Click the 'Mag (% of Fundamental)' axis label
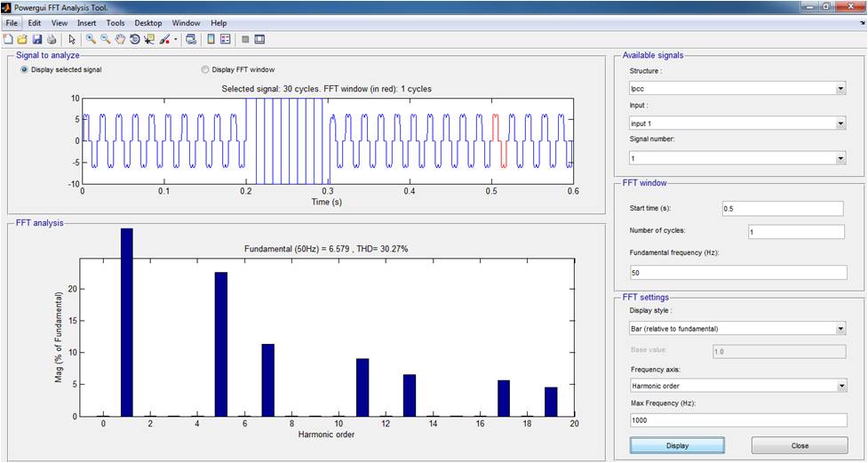 pos(58,338)
